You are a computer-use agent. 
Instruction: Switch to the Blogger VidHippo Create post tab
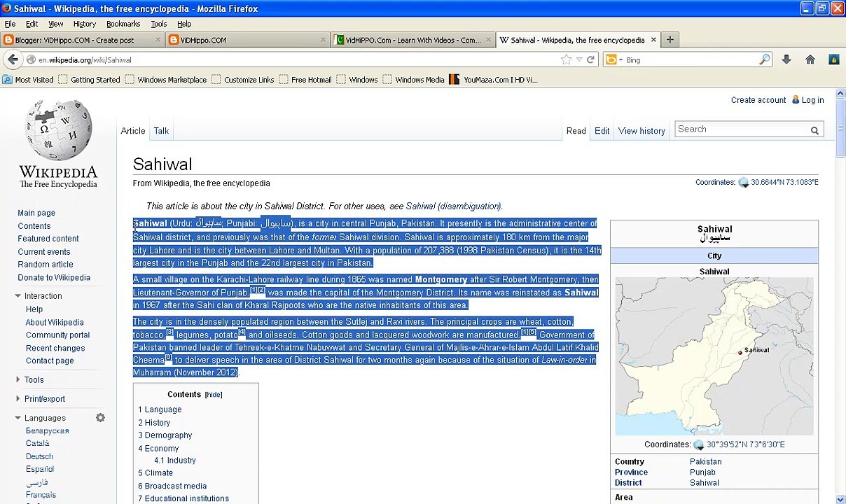(x=81, y=40)
